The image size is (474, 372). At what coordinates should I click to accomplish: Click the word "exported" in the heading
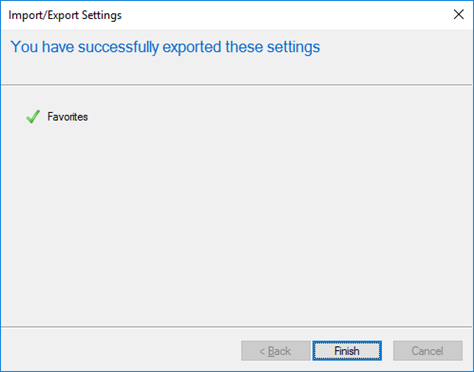click(192, 47)
